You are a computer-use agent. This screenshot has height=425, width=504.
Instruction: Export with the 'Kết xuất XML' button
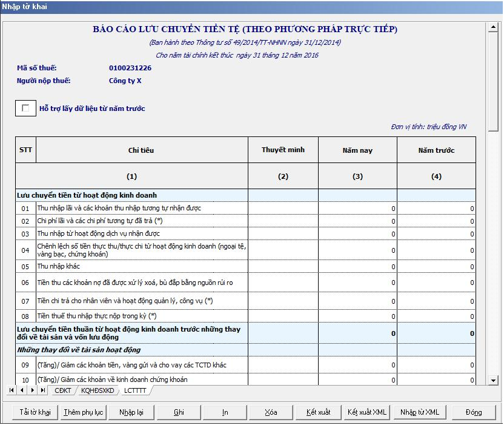pos(366,412)
